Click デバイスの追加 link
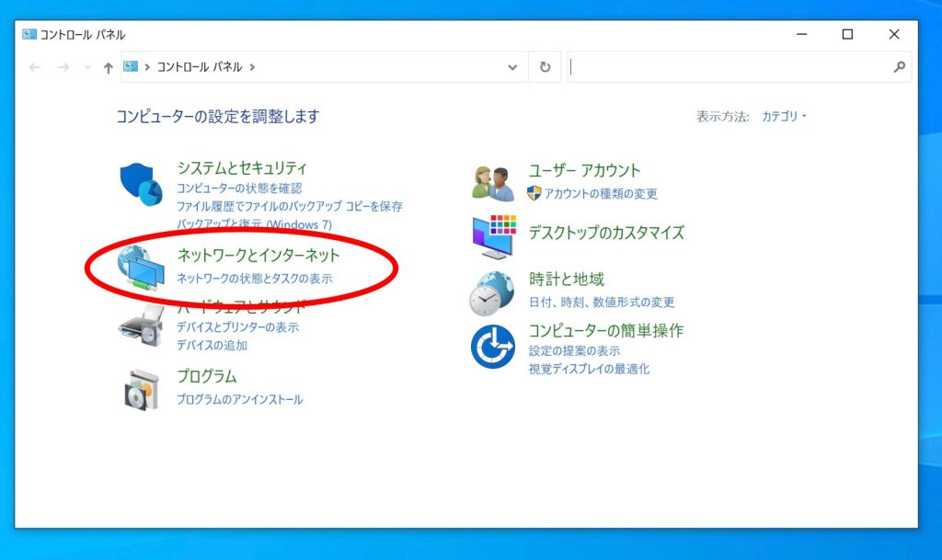 pos(213,345)
